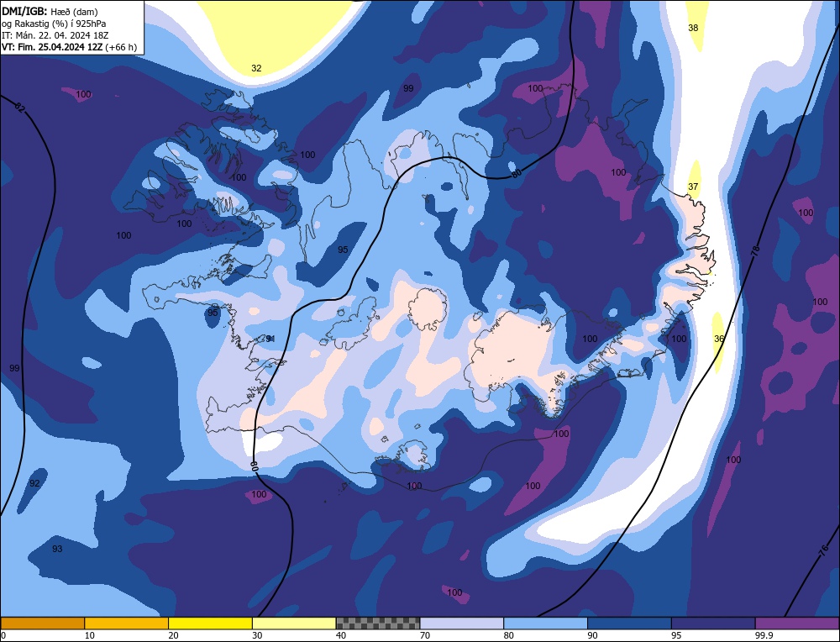Select the legend tick label 40
The height and width of the screenshot is (642, 840).
(341, 635)
